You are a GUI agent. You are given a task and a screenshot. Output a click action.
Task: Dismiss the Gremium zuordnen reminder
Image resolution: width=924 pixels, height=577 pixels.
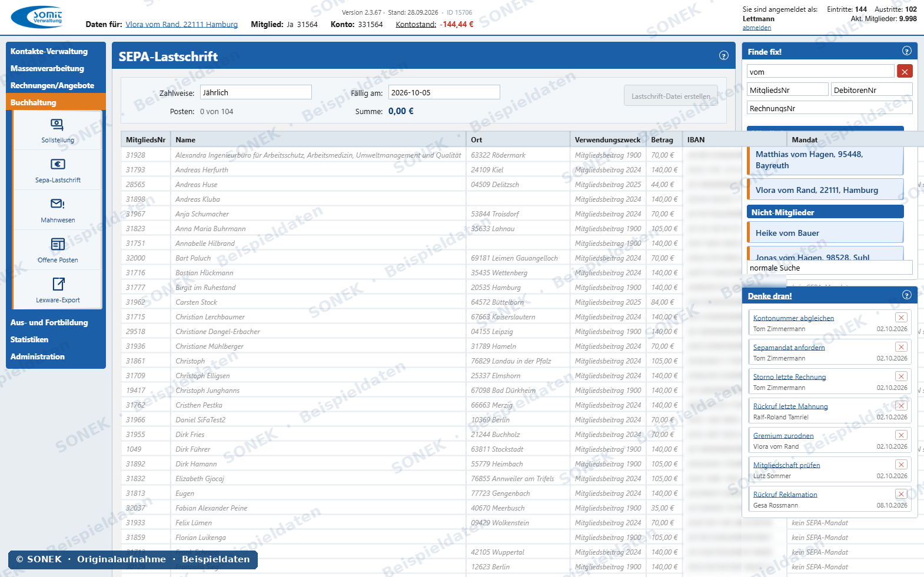[901, 435]
